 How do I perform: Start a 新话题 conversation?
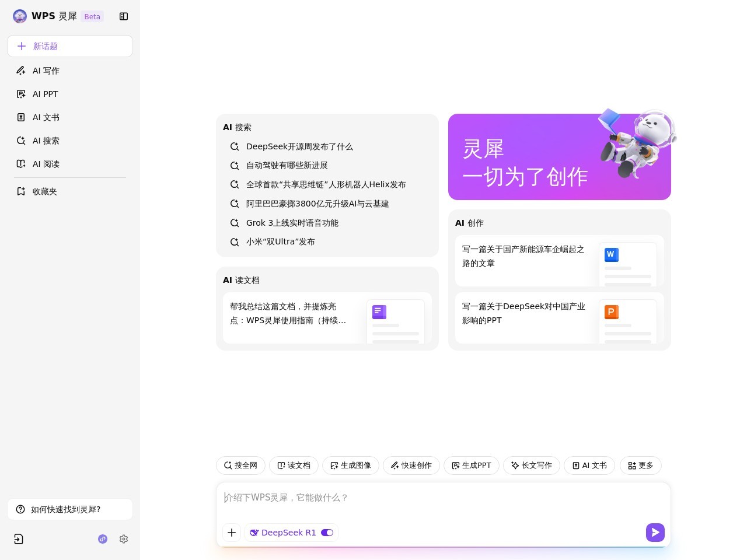click(70, 46)
